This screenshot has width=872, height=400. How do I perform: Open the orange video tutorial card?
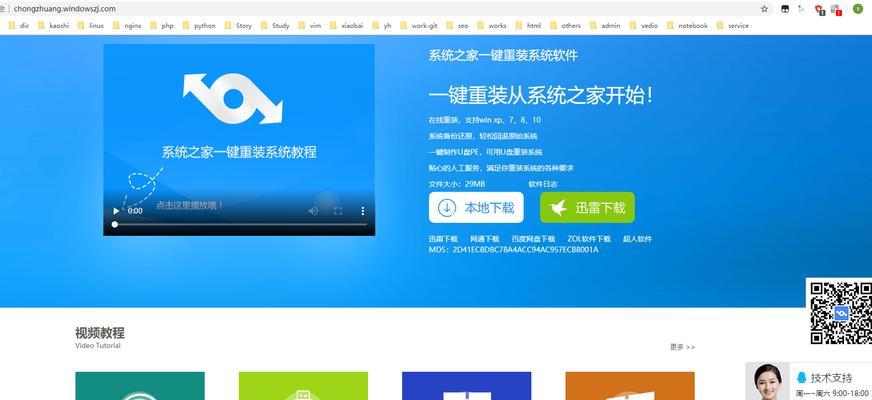(x=630, y=386)
